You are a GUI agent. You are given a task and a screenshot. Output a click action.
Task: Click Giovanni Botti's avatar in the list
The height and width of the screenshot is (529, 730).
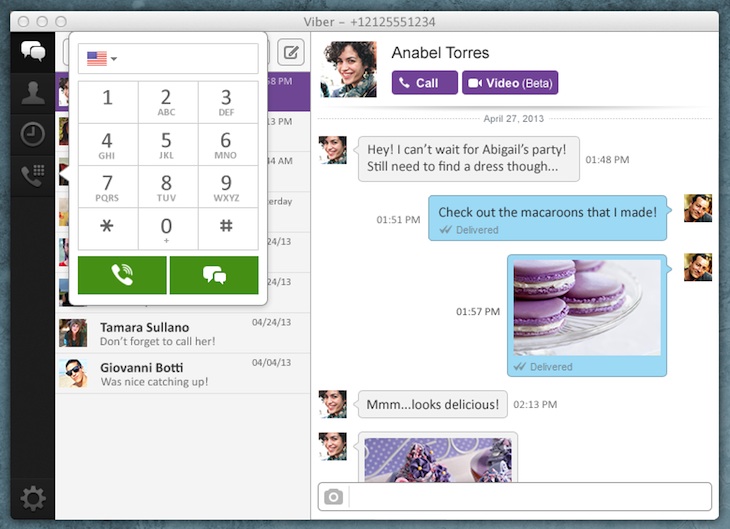73,373
